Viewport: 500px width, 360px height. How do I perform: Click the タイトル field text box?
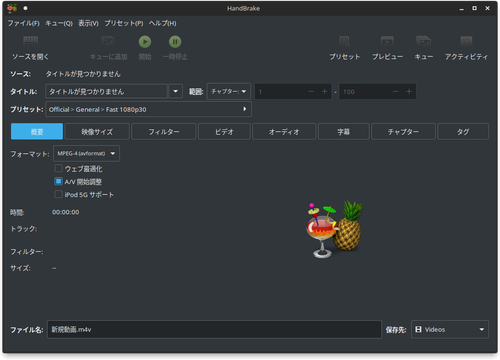click(x=106, y=91)
